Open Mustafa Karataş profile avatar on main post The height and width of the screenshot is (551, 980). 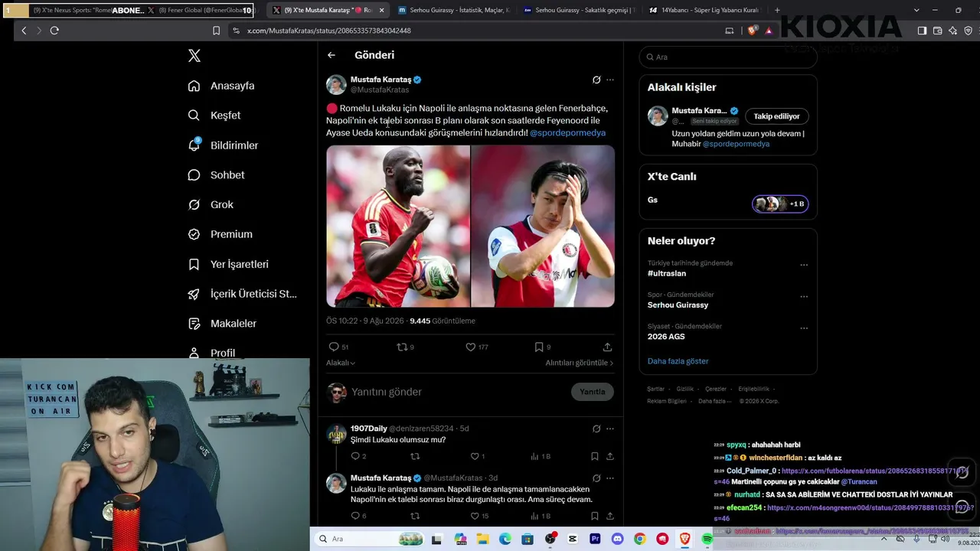[x=336, y=84]
